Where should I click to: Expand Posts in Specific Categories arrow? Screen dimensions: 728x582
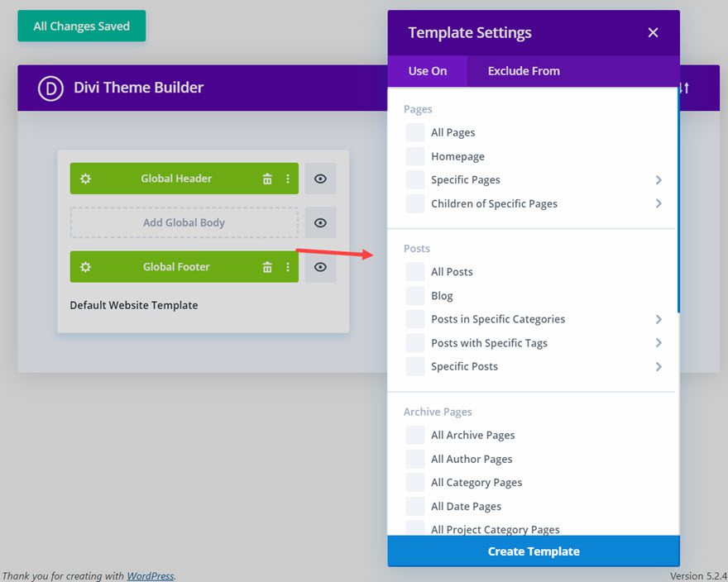(659, 319)
